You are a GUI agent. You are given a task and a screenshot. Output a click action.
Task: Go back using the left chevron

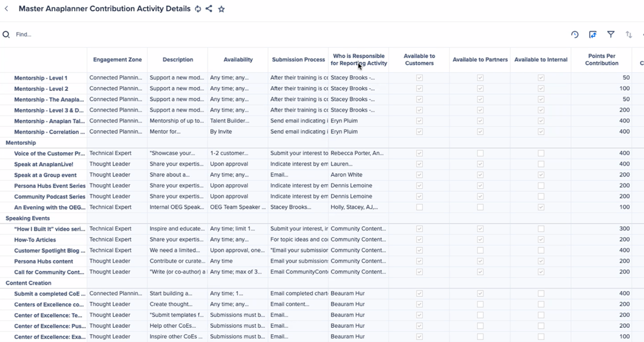pos(6,8)
